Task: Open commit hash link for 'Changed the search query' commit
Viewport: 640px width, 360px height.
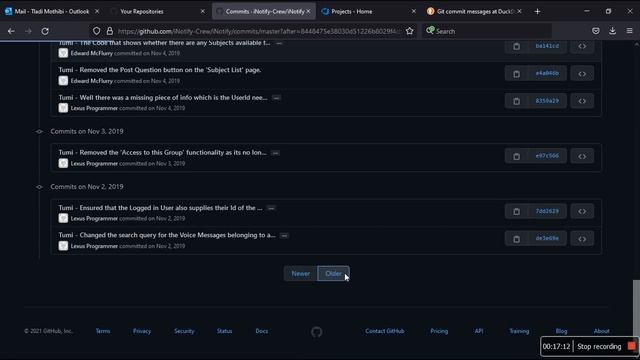Action: tap(547, 238)
